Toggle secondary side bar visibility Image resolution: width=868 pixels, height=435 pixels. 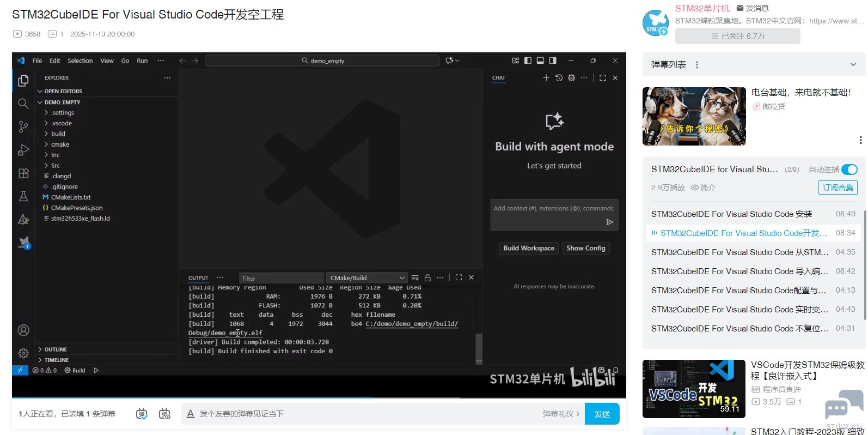[x=553, y=61]
